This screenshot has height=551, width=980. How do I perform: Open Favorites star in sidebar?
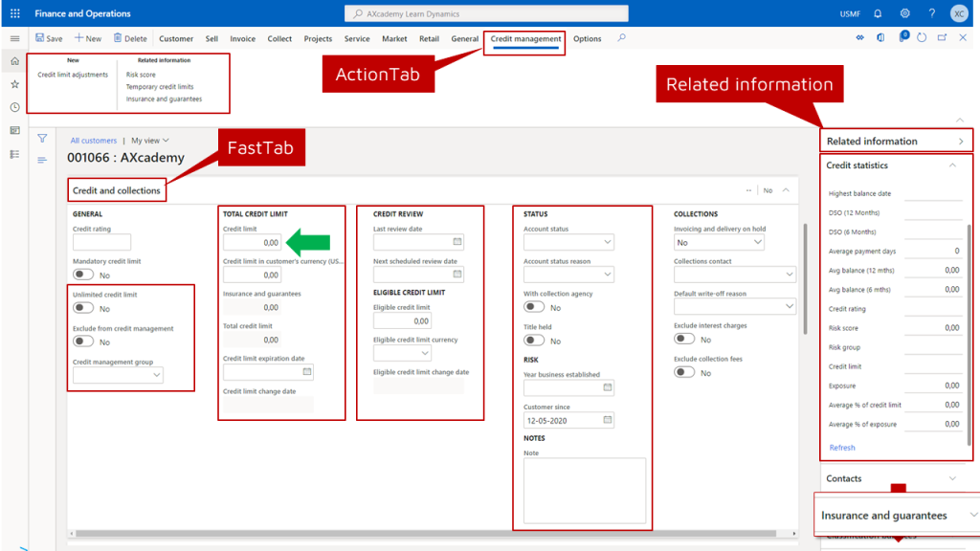15,84
